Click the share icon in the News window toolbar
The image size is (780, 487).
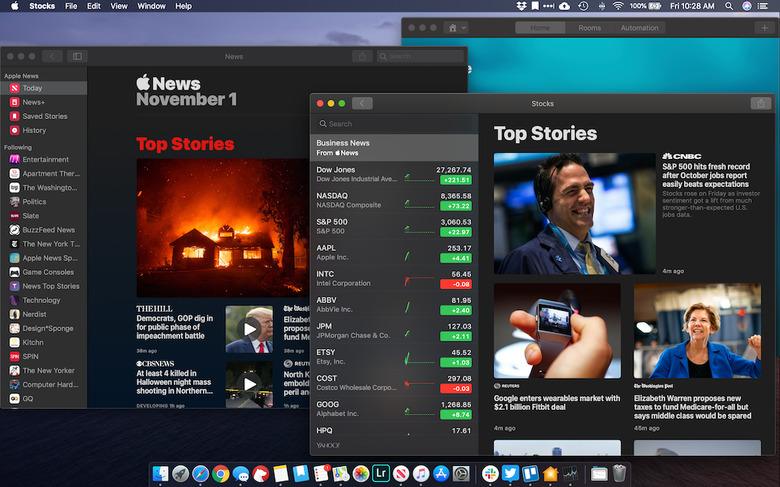coord(362,56)
